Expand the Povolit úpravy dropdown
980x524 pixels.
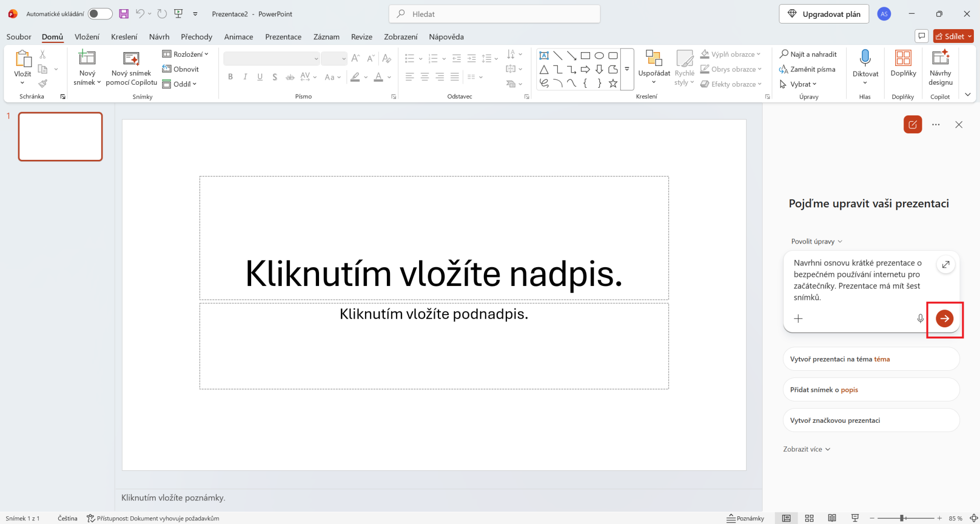point(816,242)
